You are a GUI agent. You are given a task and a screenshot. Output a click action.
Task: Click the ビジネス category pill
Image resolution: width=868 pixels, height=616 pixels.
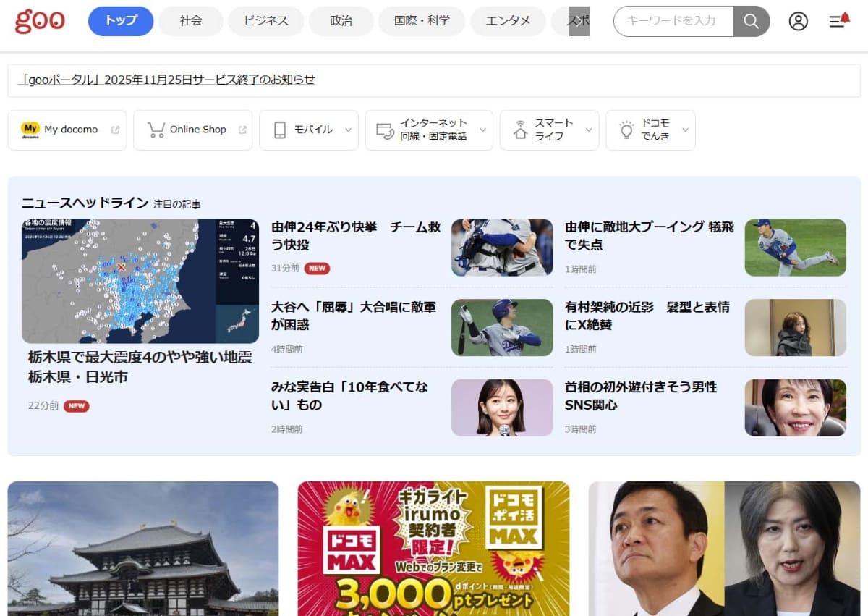click(266, 21)
